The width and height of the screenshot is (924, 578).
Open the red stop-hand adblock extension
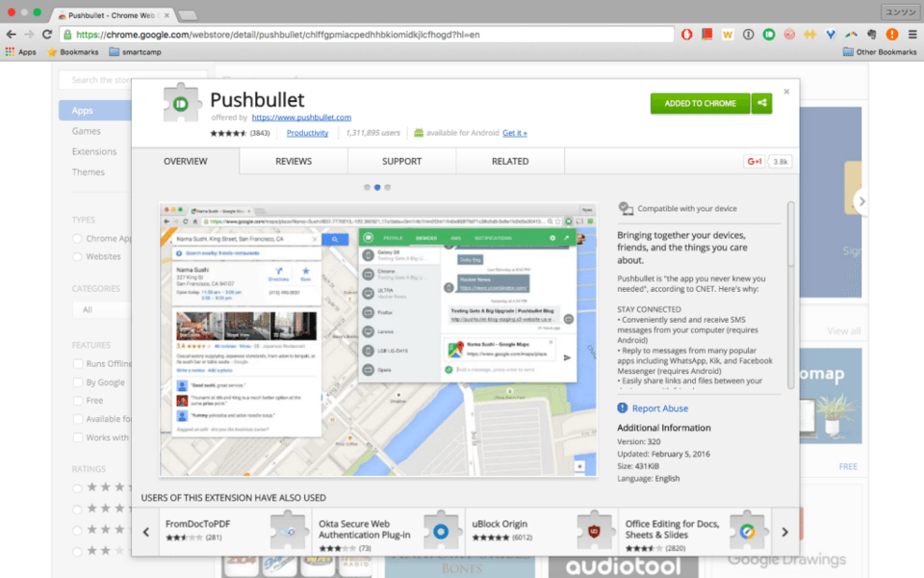[x=686, y=35]
